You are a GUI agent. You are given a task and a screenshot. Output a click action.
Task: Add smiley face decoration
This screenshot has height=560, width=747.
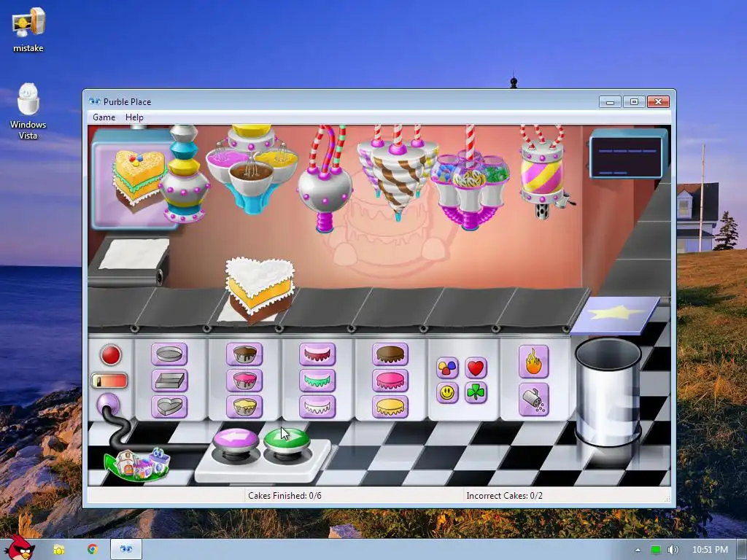tap(447, 393)
